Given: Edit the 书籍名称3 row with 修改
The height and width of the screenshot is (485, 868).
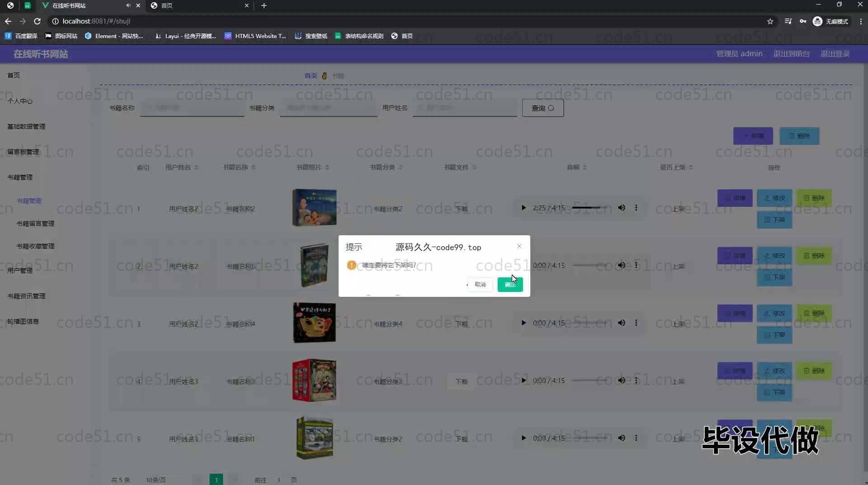Looking at the screenshot, I should pos(774,371).
